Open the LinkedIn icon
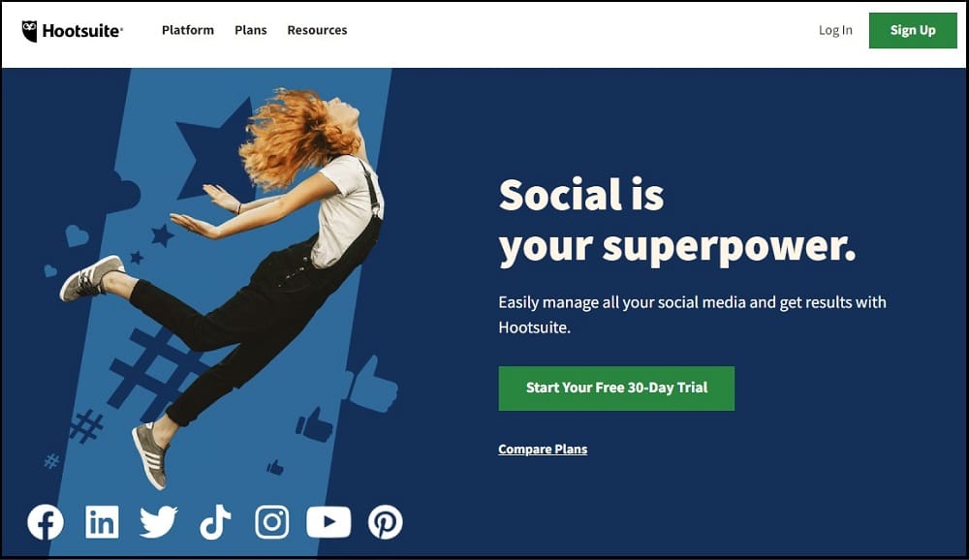Screen dimensions: 969x560 (x=102, y=522)
